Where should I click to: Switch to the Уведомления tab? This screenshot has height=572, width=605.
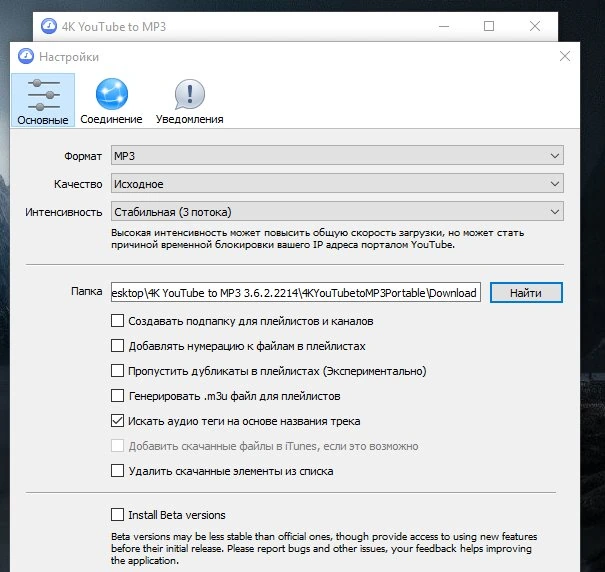pos(189,100)
